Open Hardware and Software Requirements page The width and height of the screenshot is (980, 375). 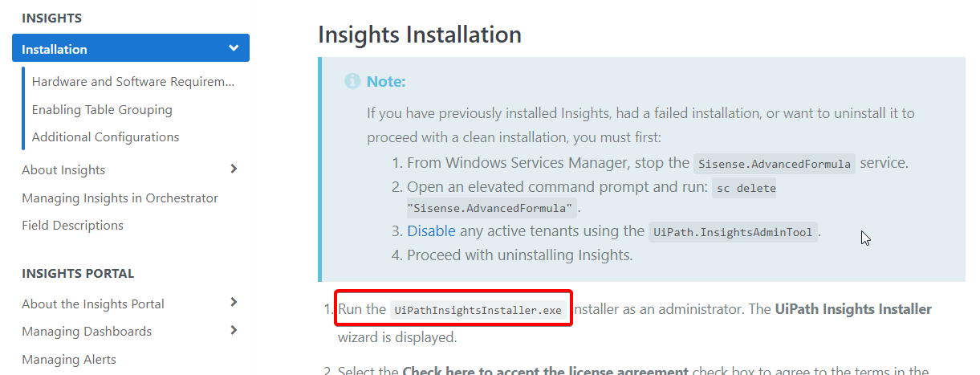click(133, 82)
